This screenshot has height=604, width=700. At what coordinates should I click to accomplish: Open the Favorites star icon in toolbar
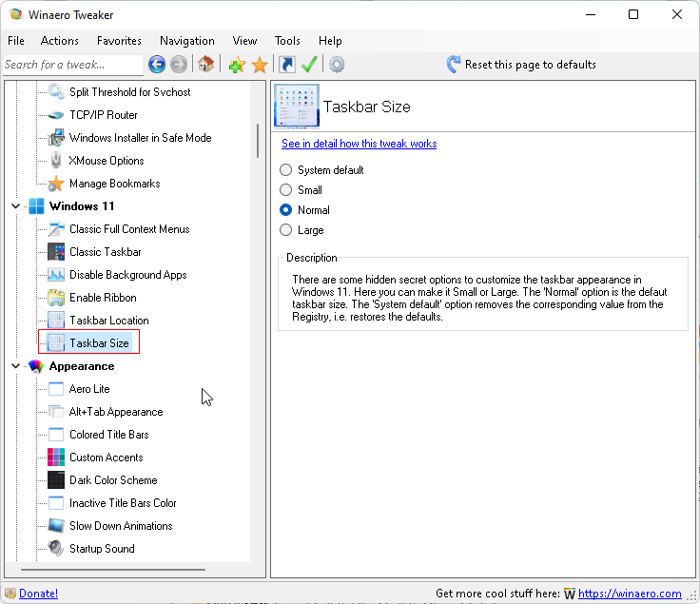(x=260, y=65)
